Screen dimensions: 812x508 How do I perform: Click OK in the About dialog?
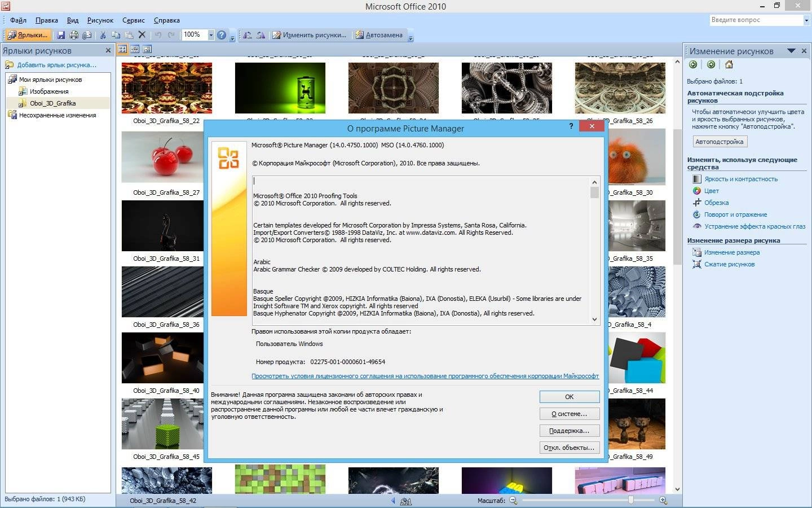(x=570, y=397)
